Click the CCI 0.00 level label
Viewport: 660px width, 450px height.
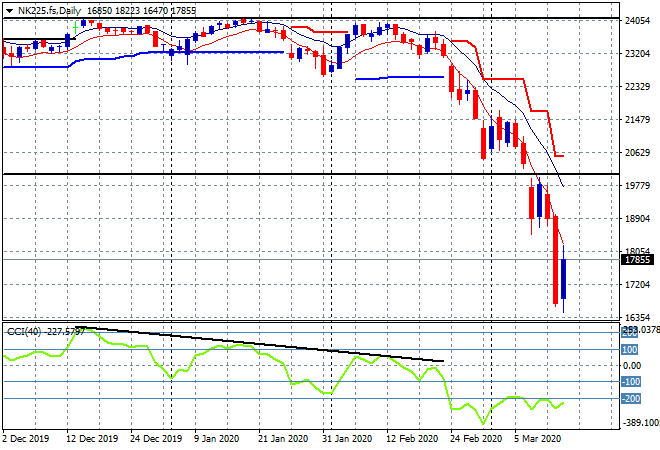click(632, 365)
